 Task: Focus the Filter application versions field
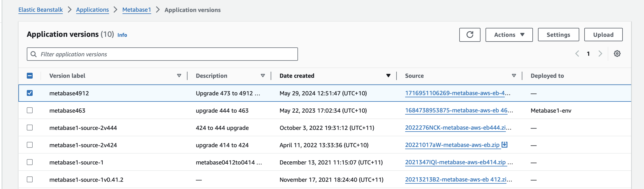tap(162, 54)
